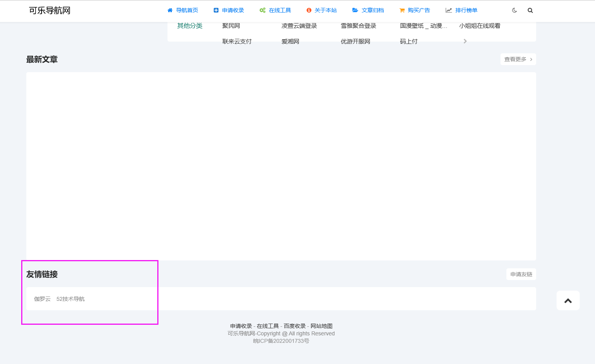Click the 申请友链 button
This screenshot has height=364, width=595.
(x=521, y=275)
